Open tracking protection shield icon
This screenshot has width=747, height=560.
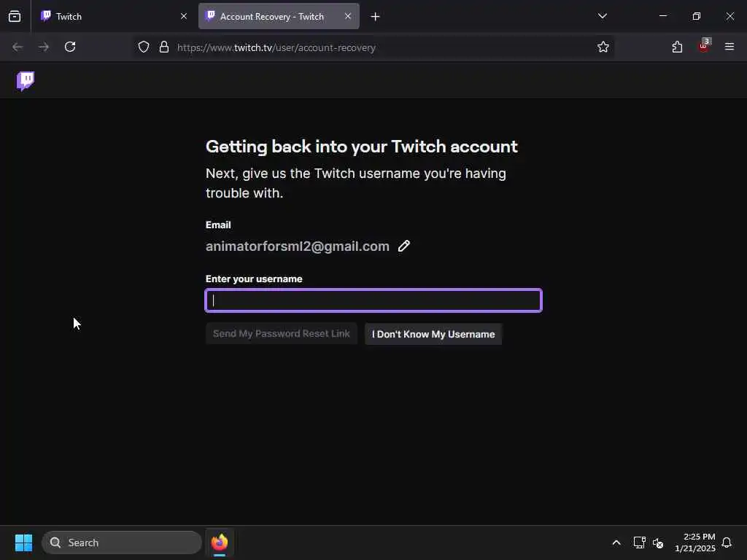tap(144, 47)
